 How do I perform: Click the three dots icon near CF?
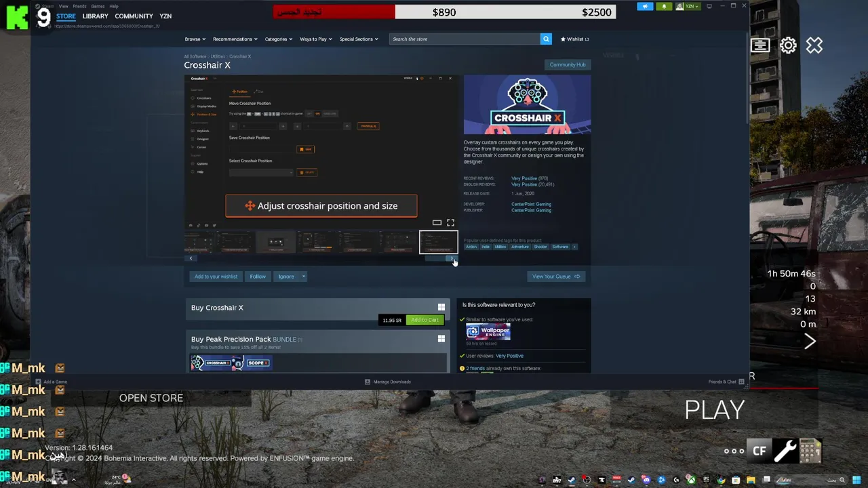coord(734,451)
